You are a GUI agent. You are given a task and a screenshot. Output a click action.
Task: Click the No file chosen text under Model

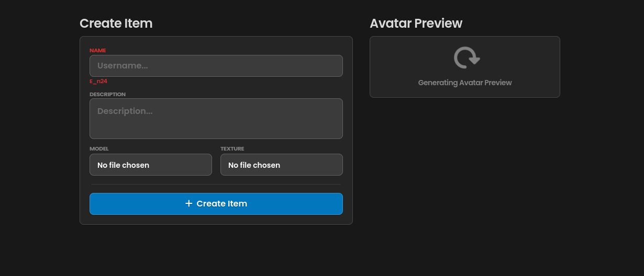click(123, 165)
